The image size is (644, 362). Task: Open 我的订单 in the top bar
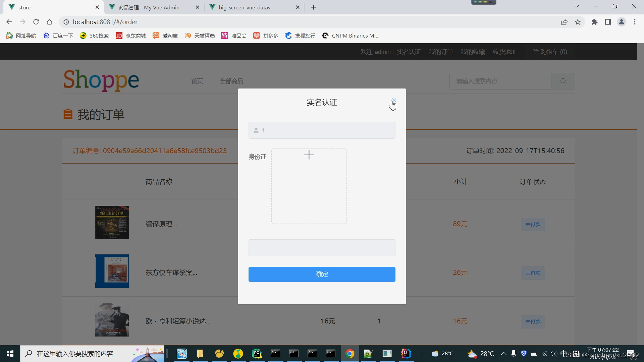coord(441,52)
